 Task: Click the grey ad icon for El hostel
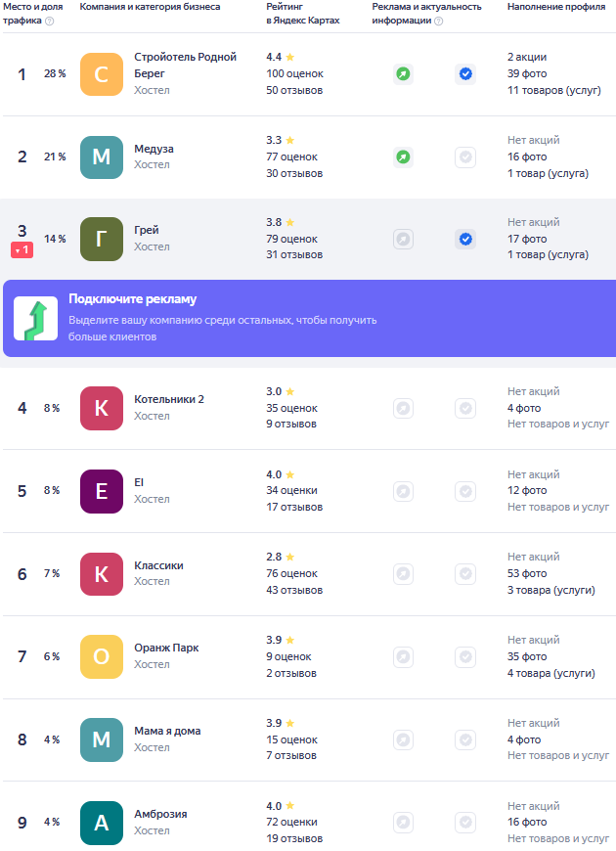point(403,491)
